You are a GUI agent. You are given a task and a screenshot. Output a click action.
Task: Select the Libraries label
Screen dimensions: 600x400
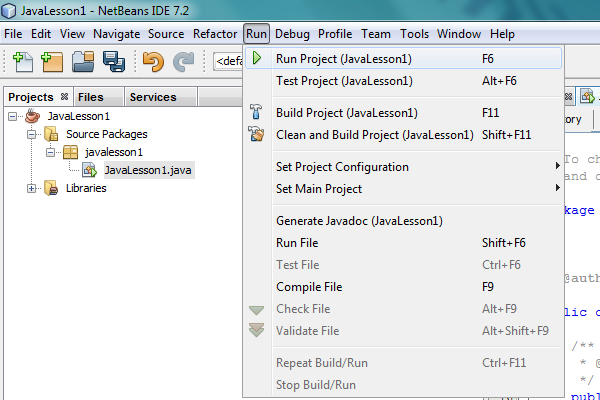[86, 188]
